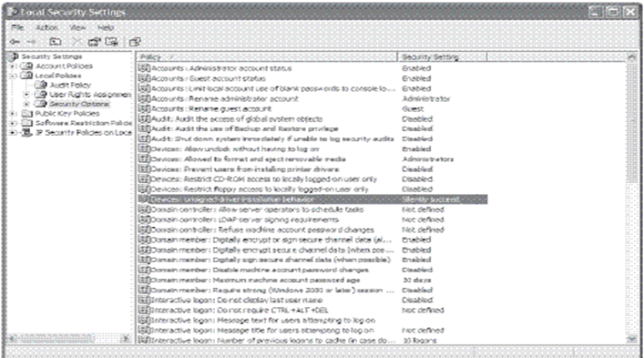644x358 pixels.
Task: Click the Account Policies folder icon
Action: tap(26, 66)
